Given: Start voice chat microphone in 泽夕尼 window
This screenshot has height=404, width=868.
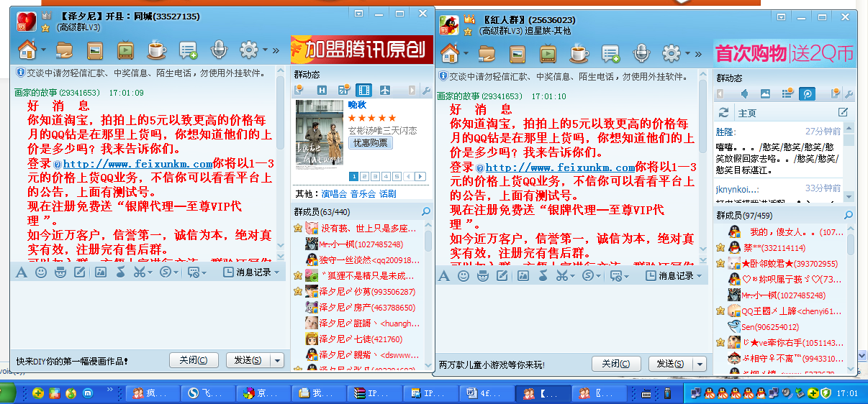Looking at the screenshot, I should point(218,50).
